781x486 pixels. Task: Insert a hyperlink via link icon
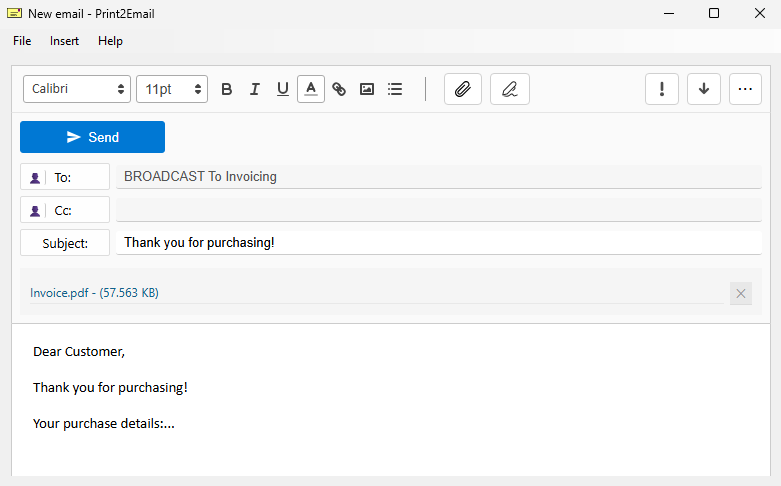click(x=339, y=89)
